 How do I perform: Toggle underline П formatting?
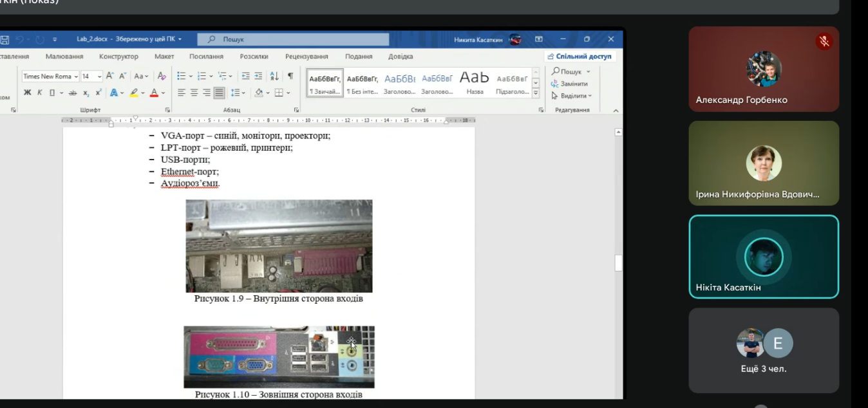[x=51, y=93]
